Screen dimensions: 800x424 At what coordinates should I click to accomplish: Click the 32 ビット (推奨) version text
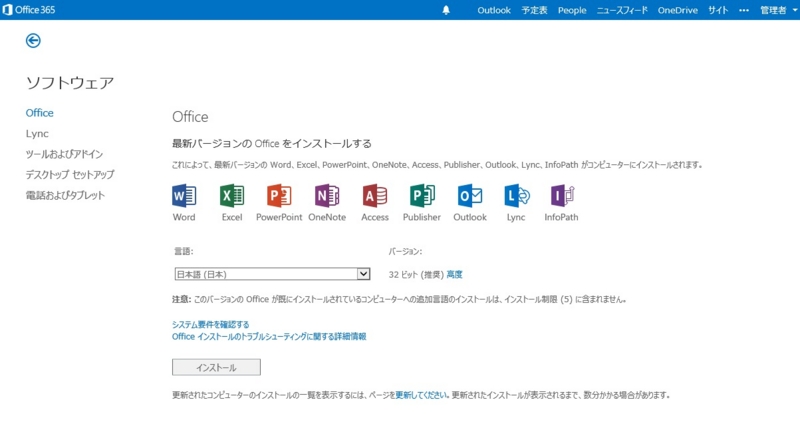416,275
